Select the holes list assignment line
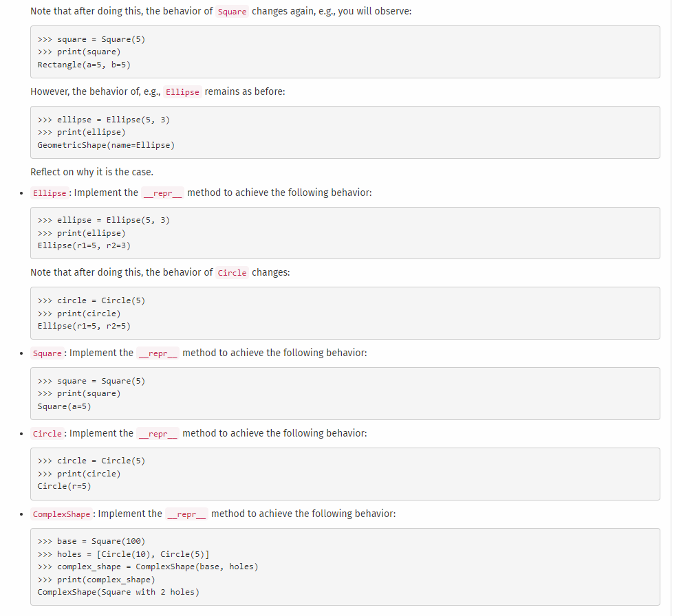Image resolution: width=681 pixels, height=616 pixels. point(124,554)
